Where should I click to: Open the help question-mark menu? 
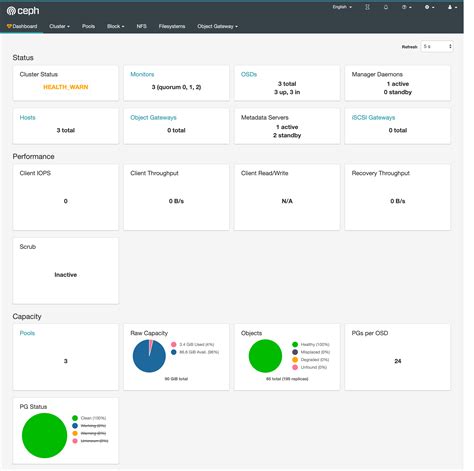[406, 7]
